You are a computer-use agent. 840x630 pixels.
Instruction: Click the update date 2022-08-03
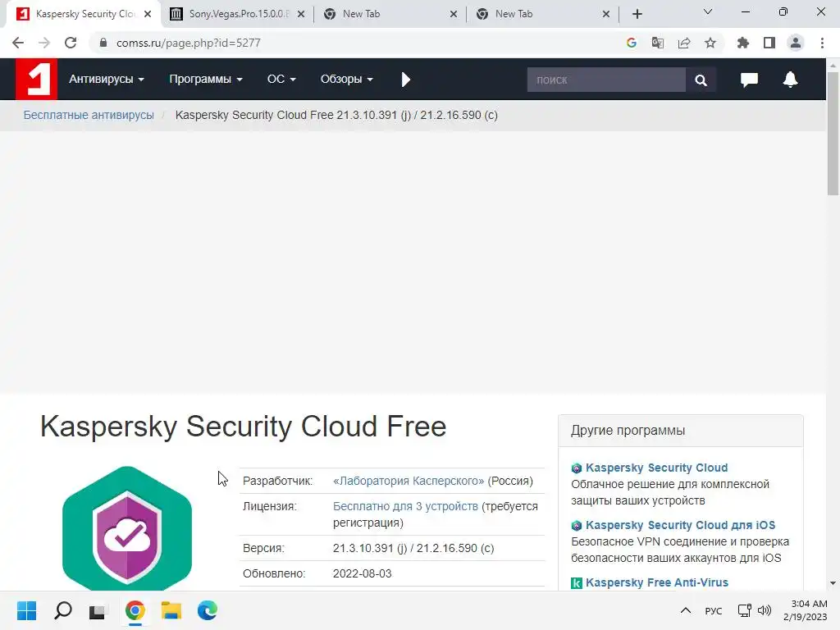coord(362,573)
